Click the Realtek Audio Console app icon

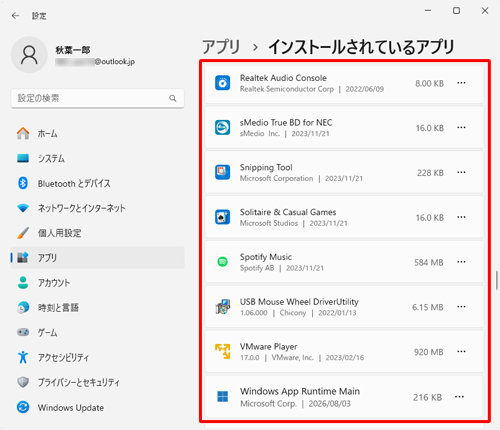coord(222,83)
